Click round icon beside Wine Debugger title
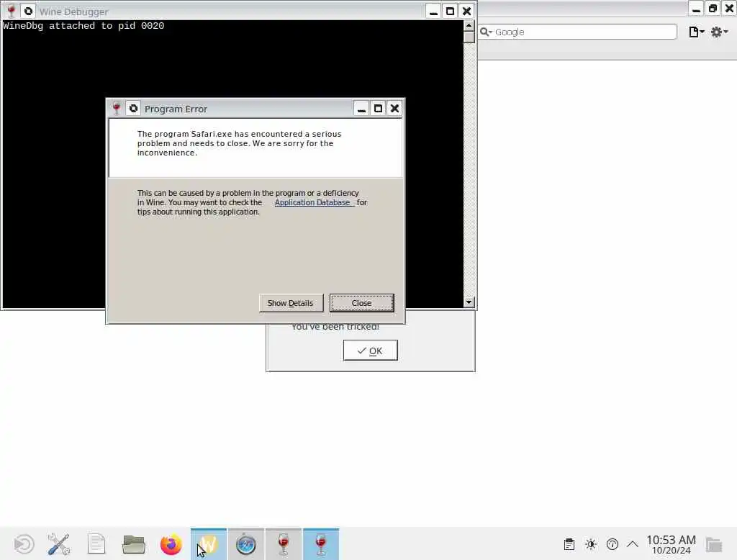Image resolution: width=737 pixels, height=560 pixels. [x=28, y=11]
